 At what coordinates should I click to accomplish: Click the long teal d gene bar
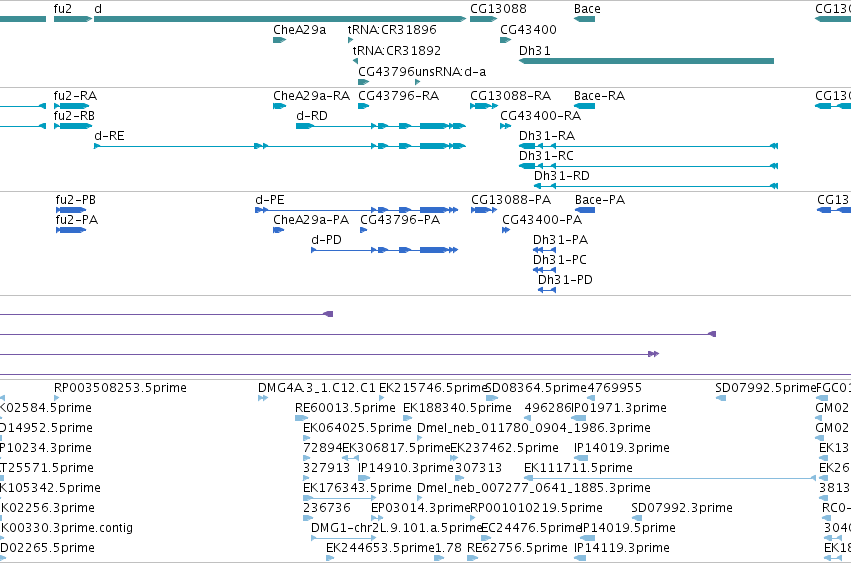pos(280,19)
